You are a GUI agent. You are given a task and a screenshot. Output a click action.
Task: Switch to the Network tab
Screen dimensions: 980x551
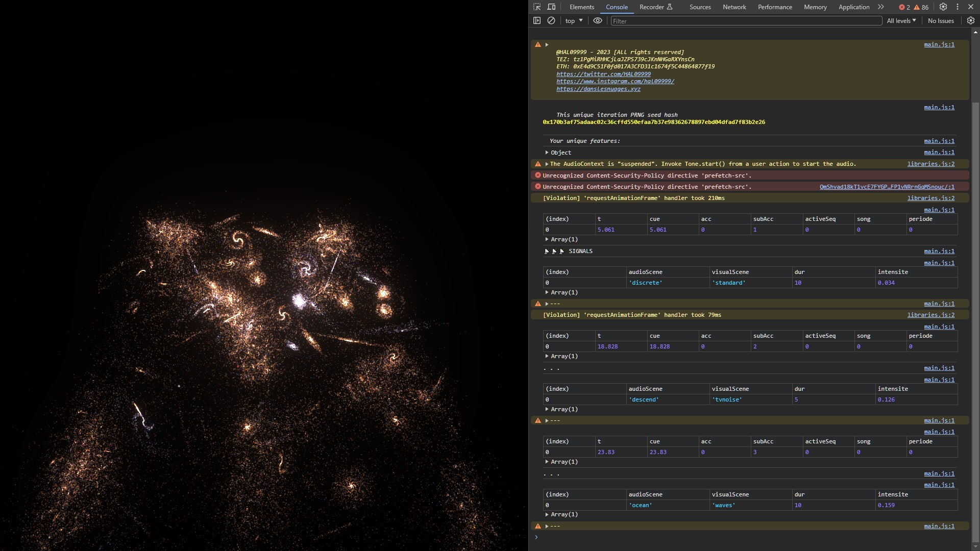point(734,7)
